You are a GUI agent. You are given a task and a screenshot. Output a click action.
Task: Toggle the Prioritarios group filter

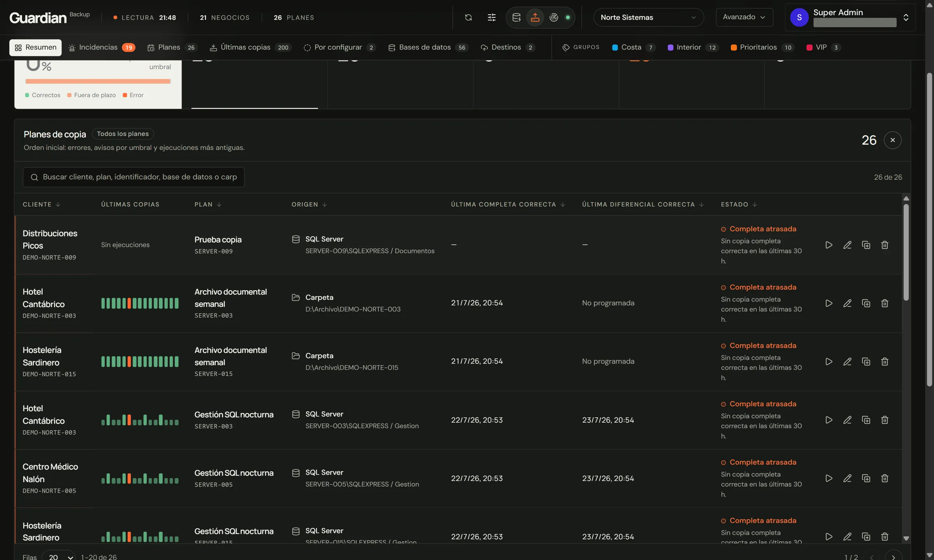coord(762,47)
